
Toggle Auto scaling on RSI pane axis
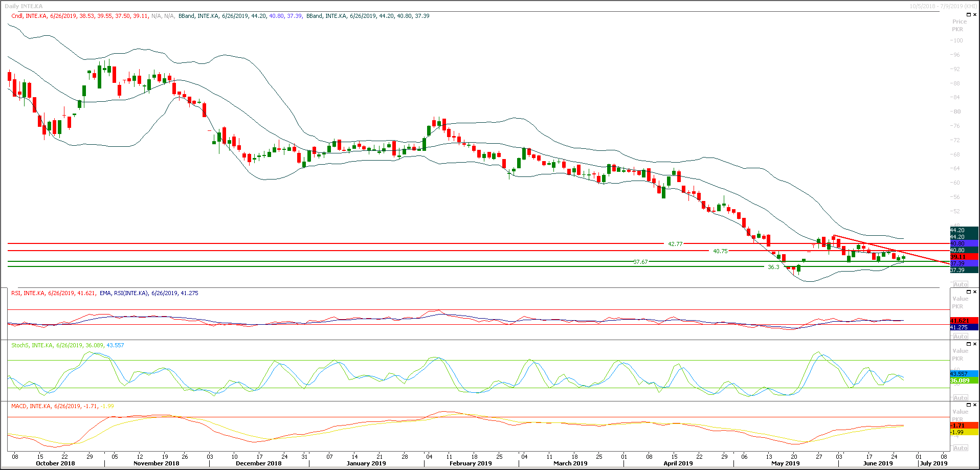tap(960, 337)
